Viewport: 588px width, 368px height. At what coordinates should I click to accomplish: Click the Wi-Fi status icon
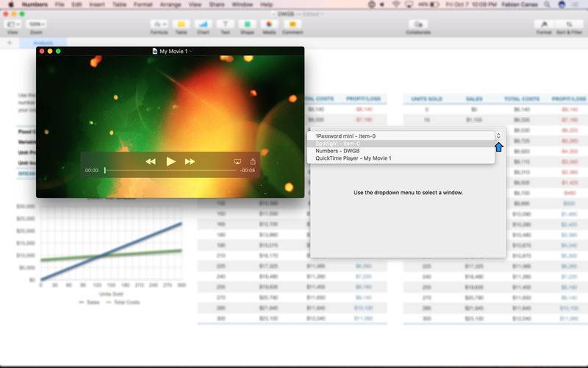tap(396, 4)
